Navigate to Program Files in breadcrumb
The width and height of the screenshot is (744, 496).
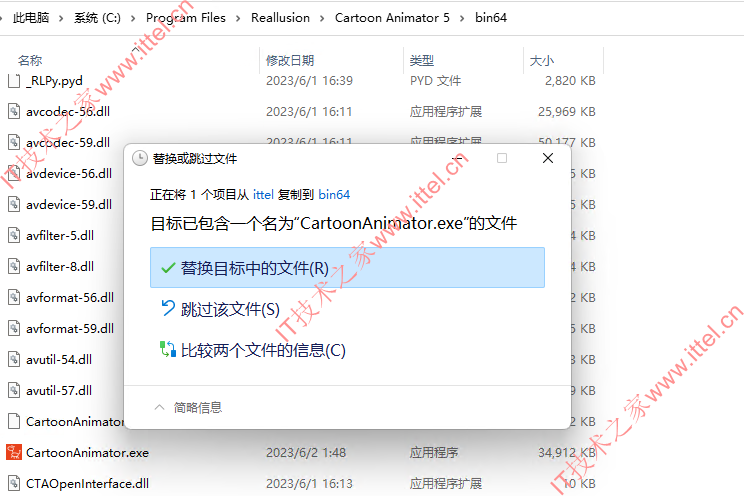pos(186,18)
